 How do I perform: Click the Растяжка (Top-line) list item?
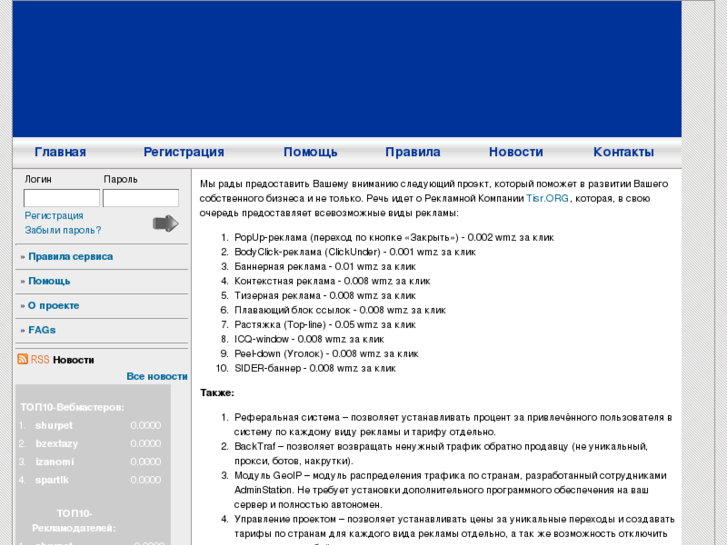[x=325, y=325]
